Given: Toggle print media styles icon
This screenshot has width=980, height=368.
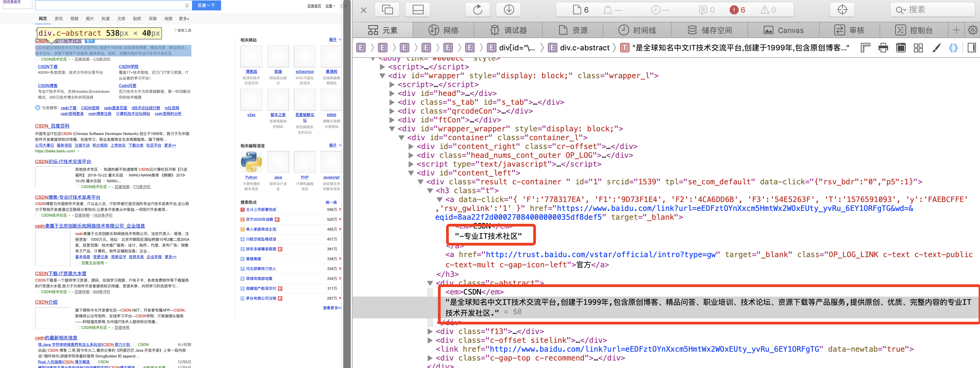Looking at the screenshot, I should (883, 48).
